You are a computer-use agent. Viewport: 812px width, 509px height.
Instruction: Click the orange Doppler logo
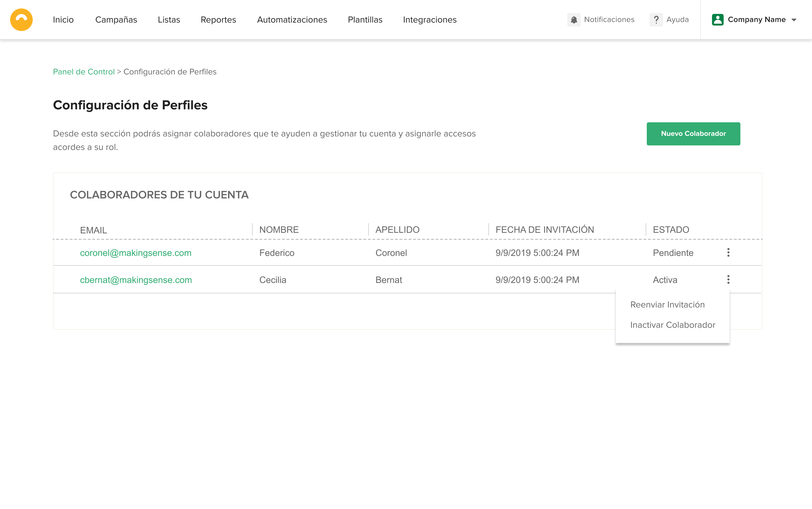point(21,19)
